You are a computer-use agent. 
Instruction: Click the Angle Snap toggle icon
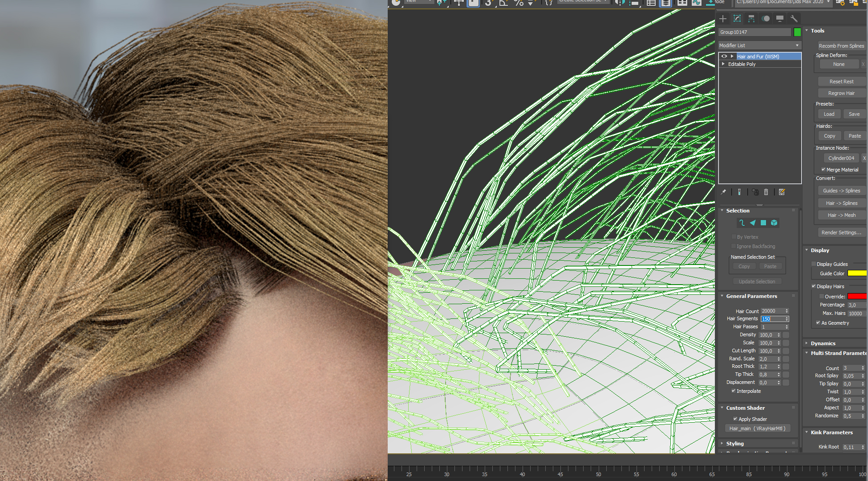pyautogui.click(x=503, y=3)
